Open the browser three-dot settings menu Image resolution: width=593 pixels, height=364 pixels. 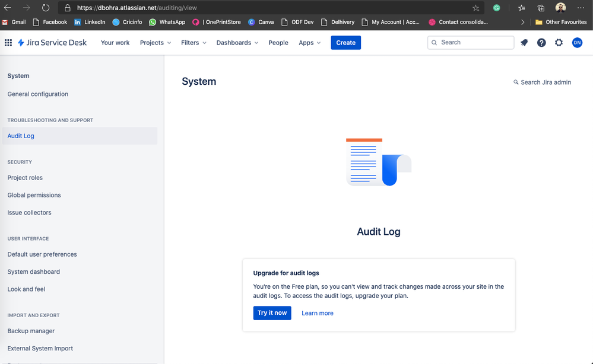click(x=581, y=8)
